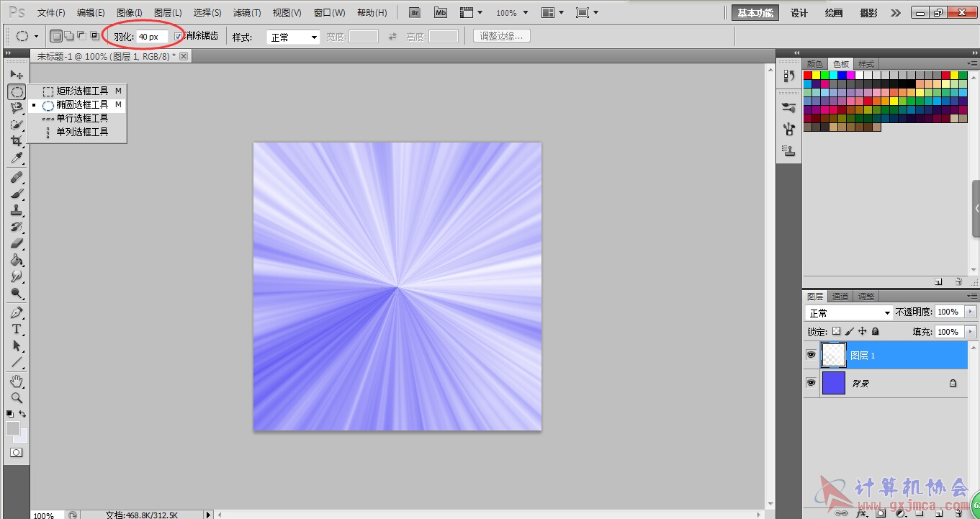The image size is (980, 519).
Task: Select the Type tool
Action: tap(17, 329)
